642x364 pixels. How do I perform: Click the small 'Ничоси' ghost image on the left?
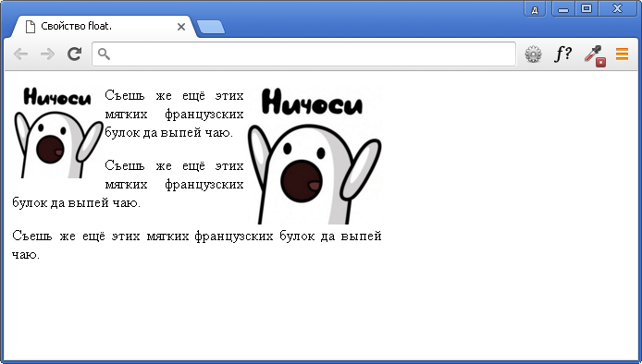click(58, 132)
